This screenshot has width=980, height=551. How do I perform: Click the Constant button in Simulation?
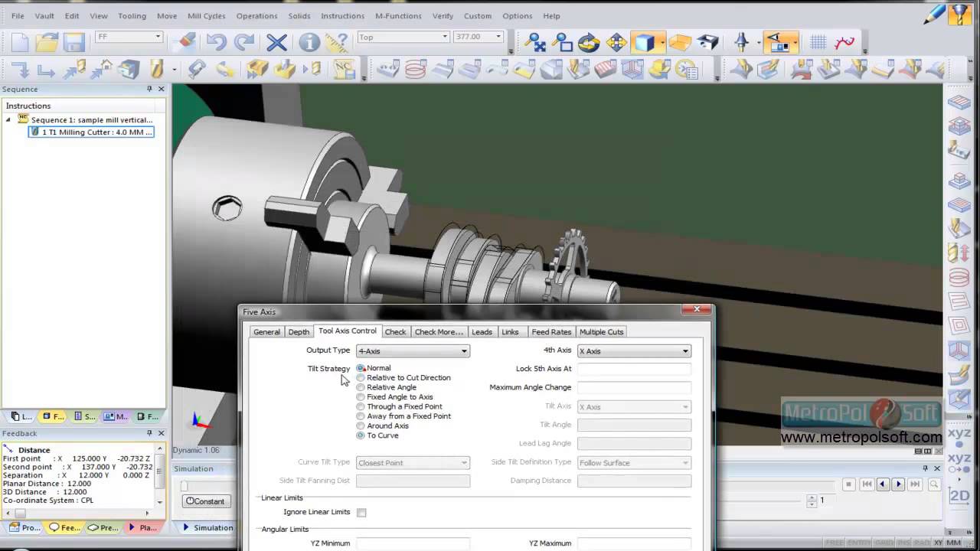point(205,501)
